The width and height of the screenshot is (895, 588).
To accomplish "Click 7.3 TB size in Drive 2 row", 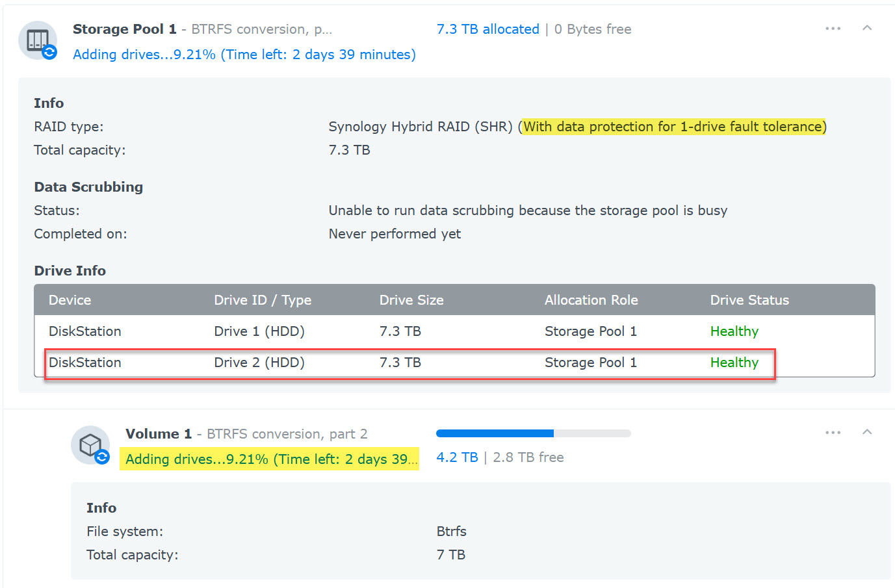I will coord(400,363).
